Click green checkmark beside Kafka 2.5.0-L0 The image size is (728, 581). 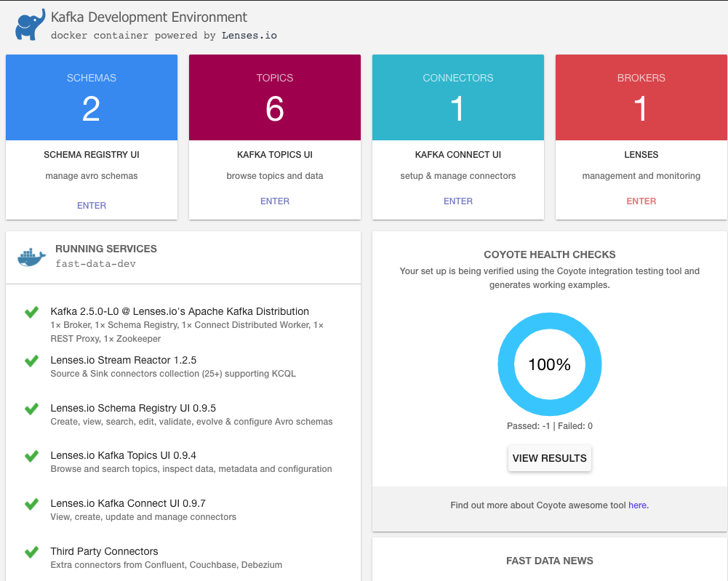pos(31,312)
